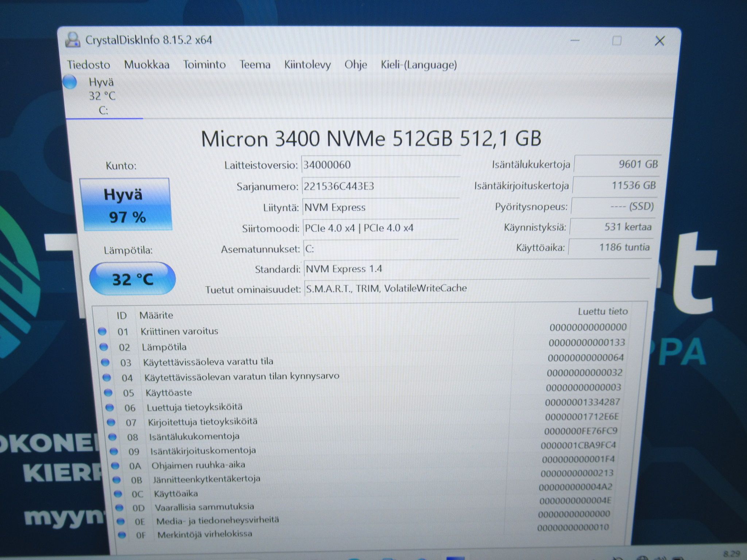Viewport: 747px width, 560px height.
Task: Click status dot for Käytettävissäoleva varattu tila
Action: 105,362
